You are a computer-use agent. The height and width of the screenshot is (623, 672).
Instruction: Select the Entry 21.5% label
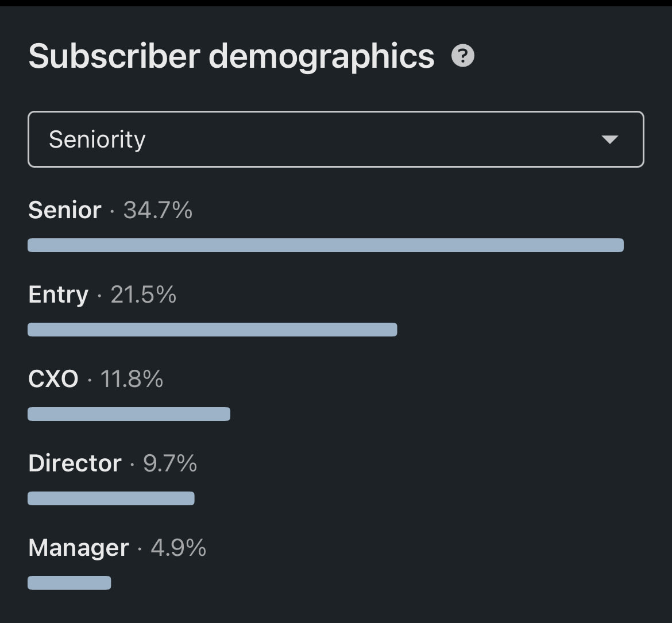click(102, 295)
